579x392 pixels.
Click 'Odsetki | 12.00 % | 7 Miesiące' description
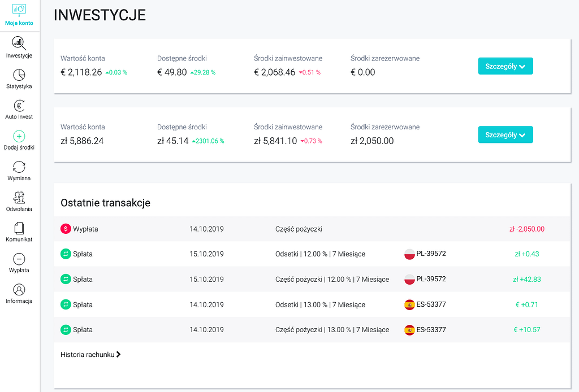pyautogui.click(x=320, y=254)
